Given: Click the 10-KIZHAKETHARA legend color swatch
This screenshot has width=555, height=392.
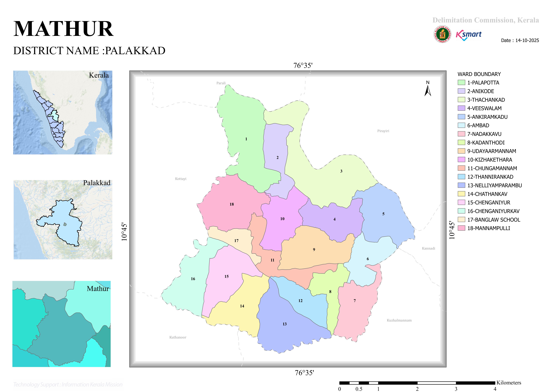Looking at the screenshot, I should (x=461, y=160).
